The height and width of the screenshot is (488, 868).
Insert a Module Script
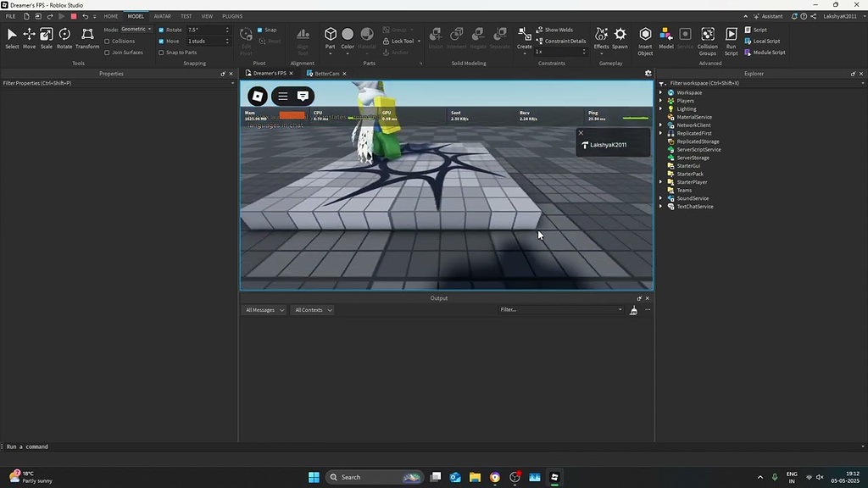click(763, 52)
